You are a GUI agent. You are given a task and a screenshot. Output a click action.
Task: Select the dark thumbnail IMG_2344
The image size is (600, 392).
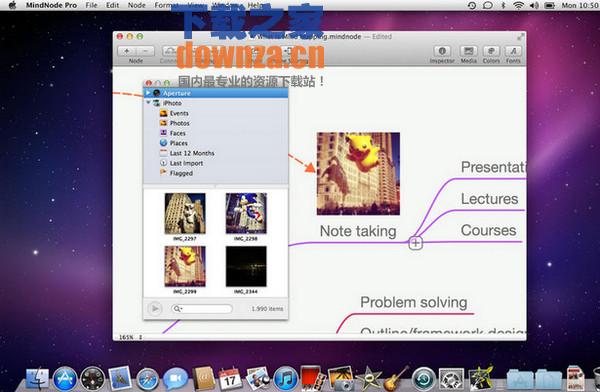point(246,266)
